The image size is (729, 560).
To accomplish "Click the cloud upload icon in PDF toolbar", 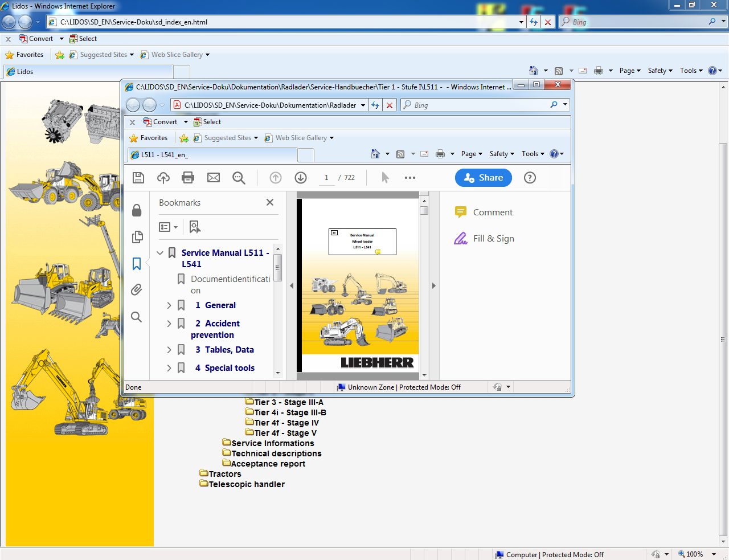I will pyautogui.click(x=163, y=178).
